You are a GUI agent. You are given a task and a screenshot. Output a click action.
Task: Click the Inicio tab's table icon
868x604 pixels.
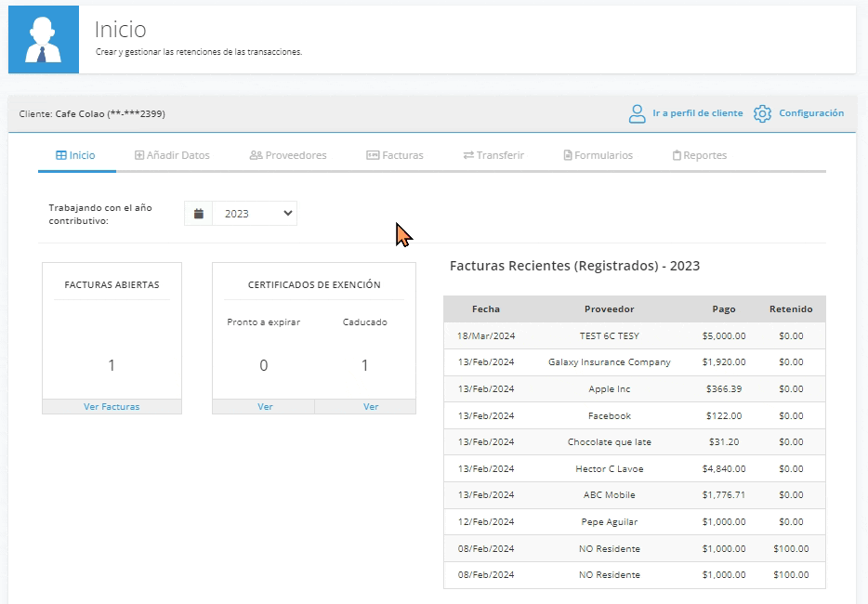click(x=61, y=155)
